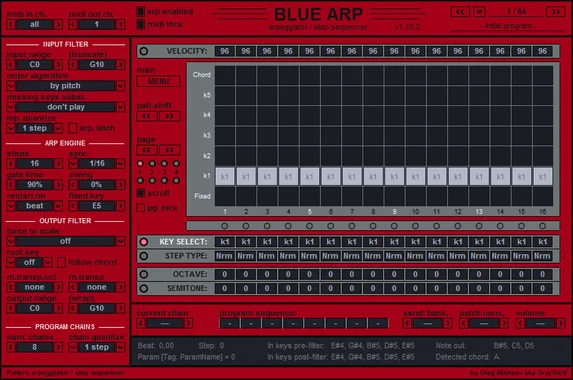Click last semitone 0 value cell
Screen dimensions: 573x380
click(543, 289)
